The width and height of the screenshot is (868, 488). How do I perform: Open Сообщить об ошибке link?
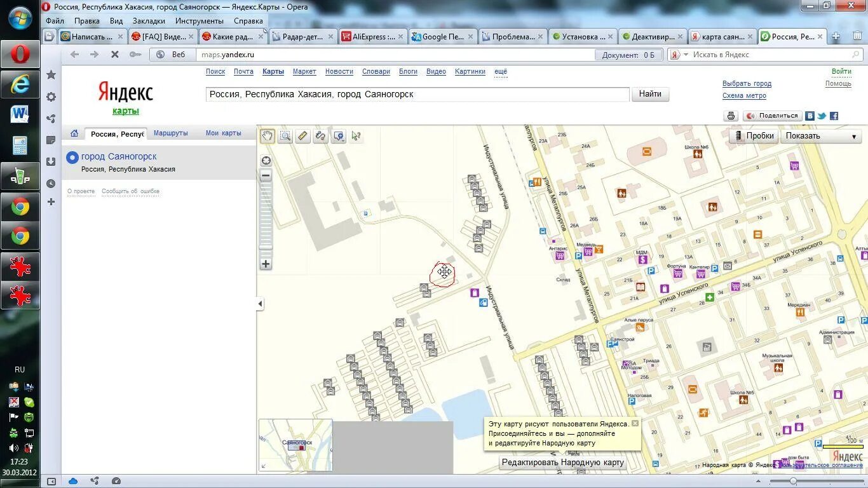click(x=130, y=191)
